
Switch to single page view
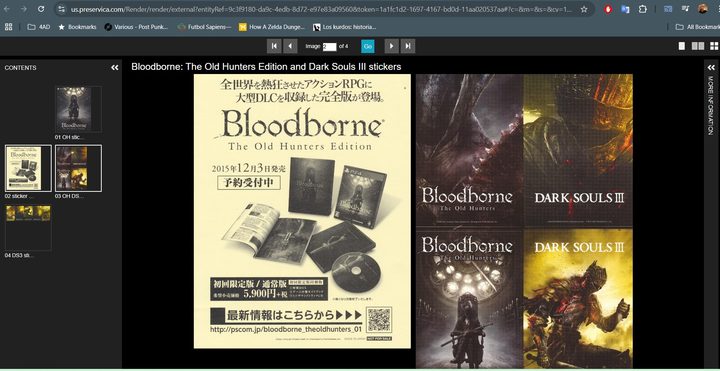pos(682,46)
